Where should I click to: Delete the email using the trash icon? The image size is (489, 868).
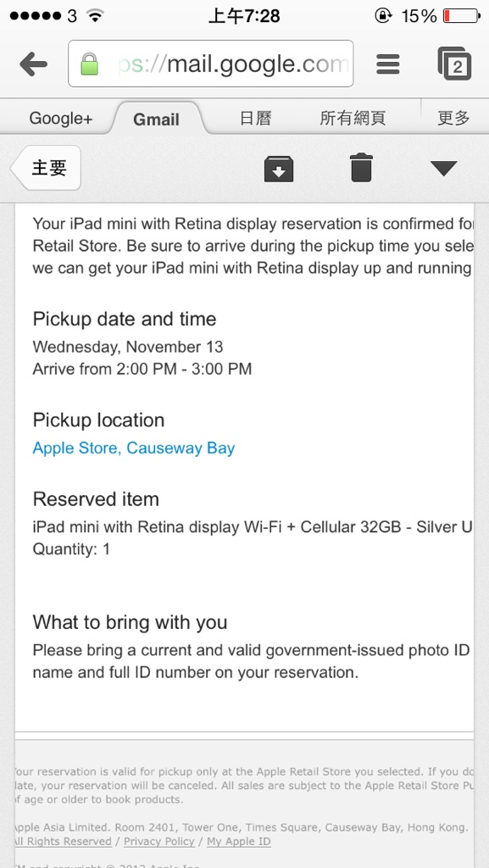[361, 168]
